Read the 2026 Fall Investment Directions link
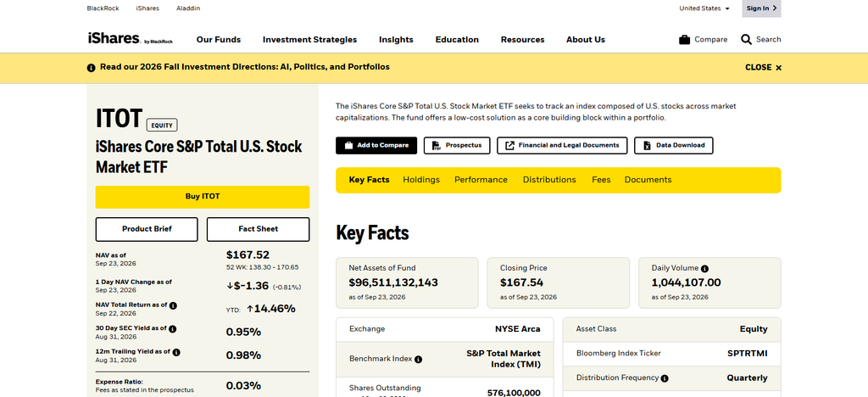The width and height of the screenshot is (868, 397). 245,67
